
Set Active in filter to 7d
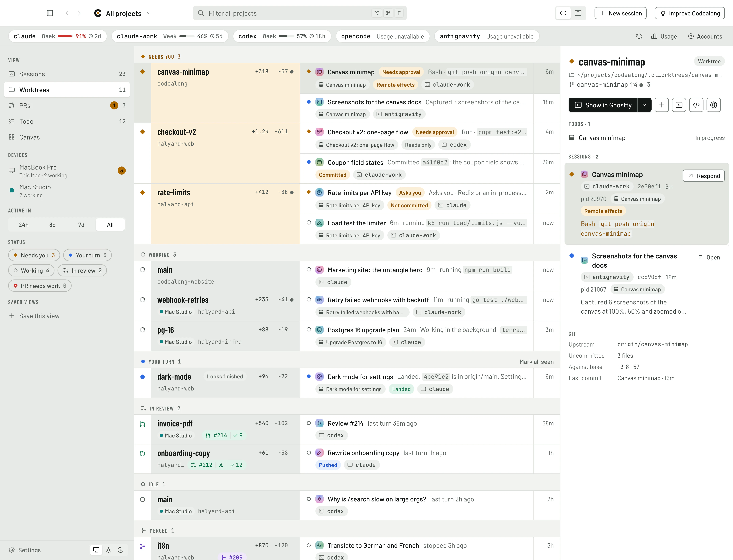click(81, 225)
